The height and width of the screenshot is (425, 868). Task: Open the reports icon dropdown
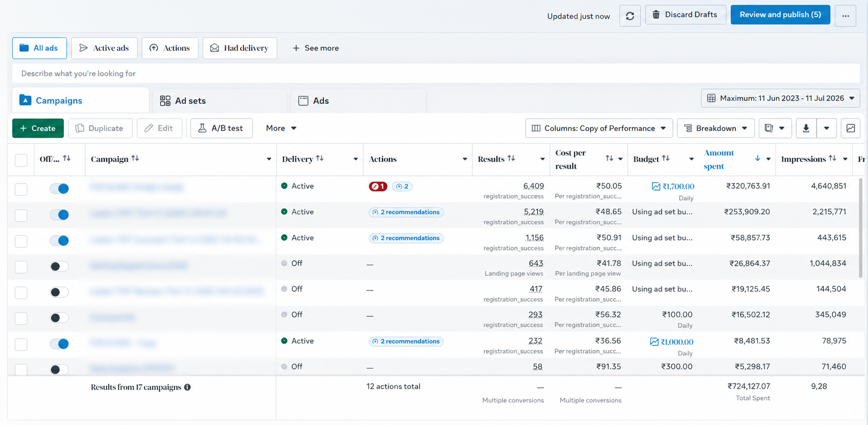tap(775, 128)
